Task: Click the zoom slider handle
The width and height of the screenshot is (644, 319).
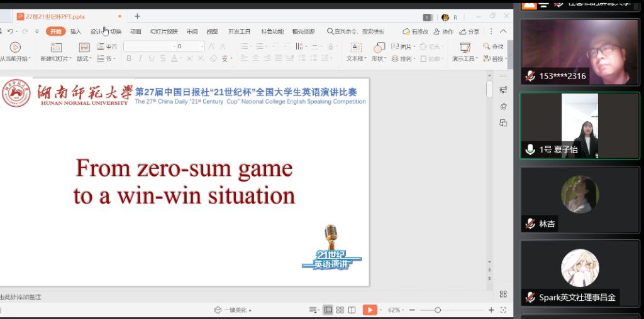Action: (x=438, y=310)
